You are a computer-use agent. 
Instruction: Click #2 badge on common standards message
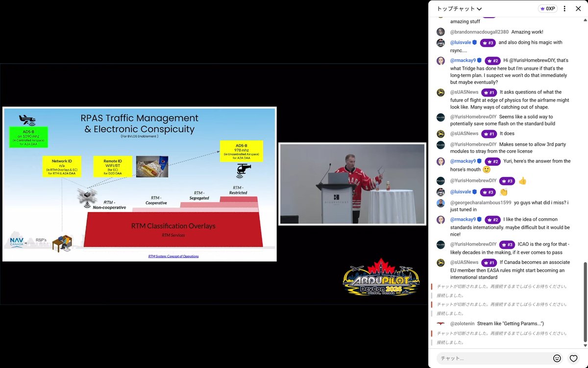(x=492, y=220)
